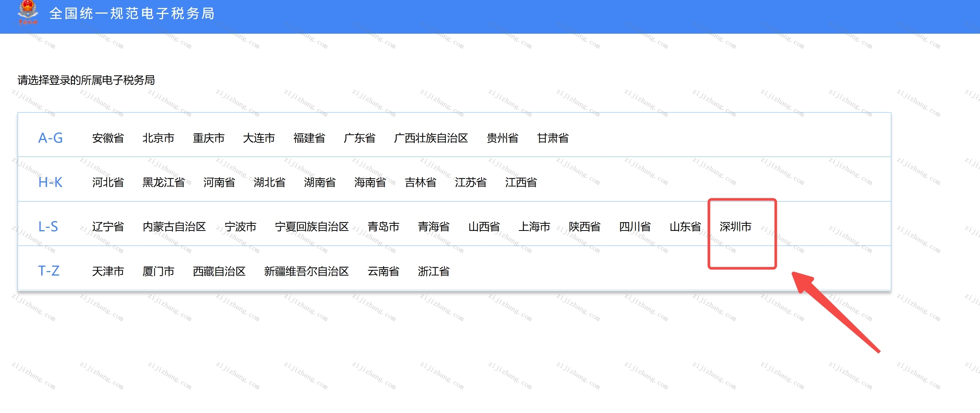980x413 pixels.
Task: Open 青海省 tax bureau link
Action: coord(434,227)
